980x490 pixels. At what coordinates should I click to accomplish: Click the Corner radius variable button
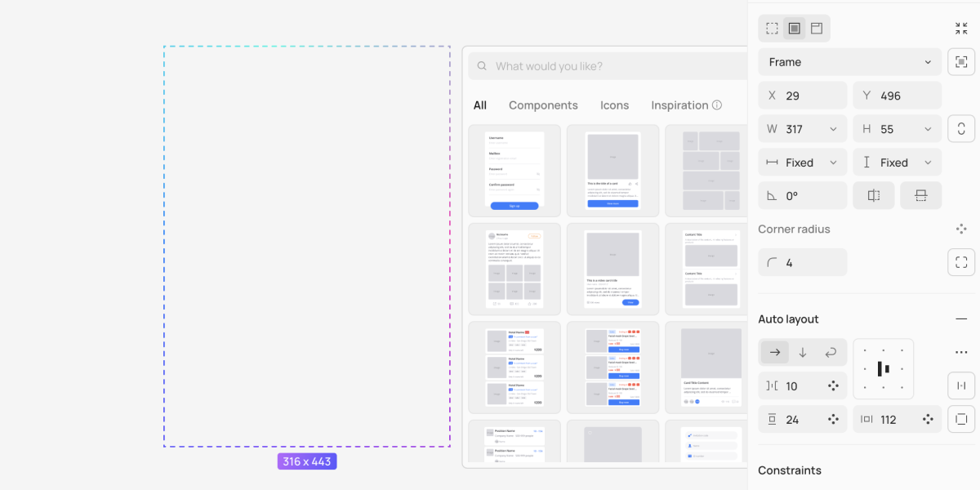click(961, 229)
